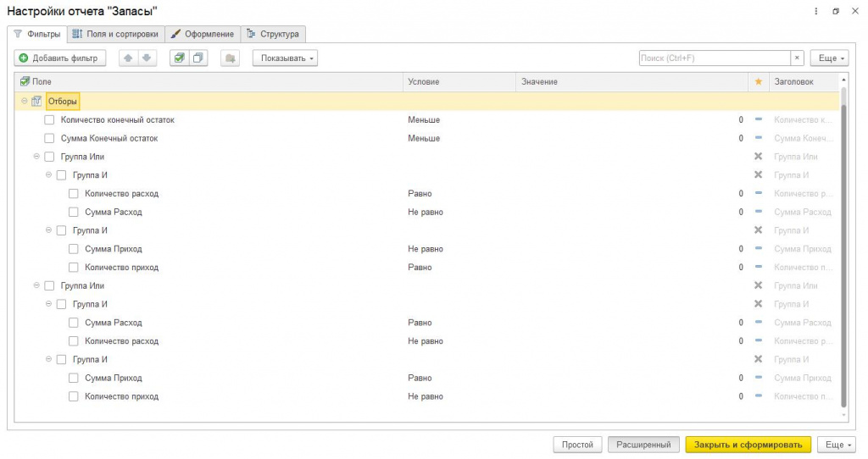
Task: Click the group filters folder icon
Action: (230, 58)
